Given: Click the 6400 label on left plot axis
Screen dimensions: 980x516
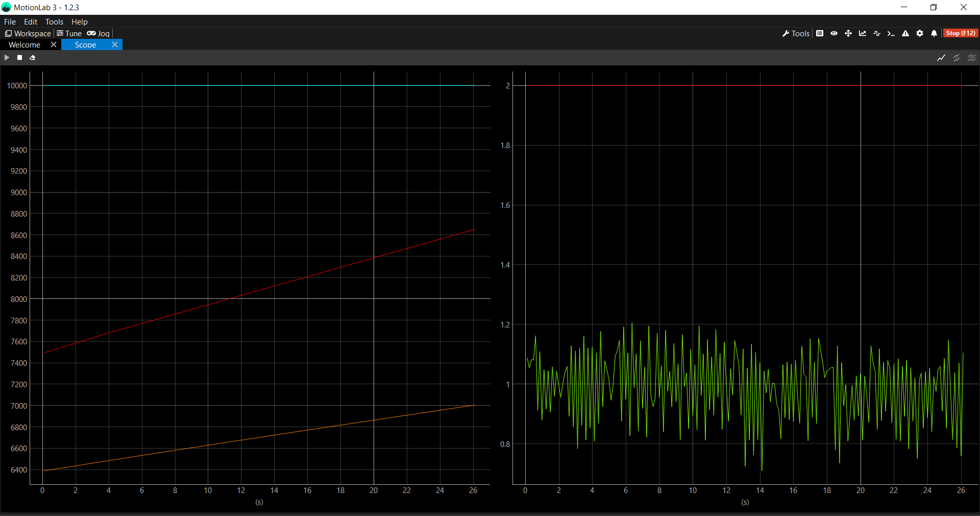Looking at the screenshot, I should tap(19, 470).
